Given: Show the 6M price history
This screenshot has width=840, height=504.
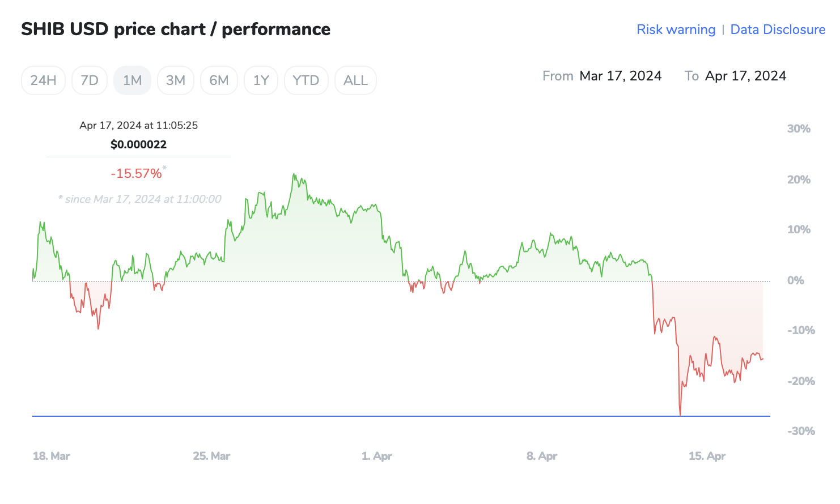Looking at the screenshot, I should (219, 80).
